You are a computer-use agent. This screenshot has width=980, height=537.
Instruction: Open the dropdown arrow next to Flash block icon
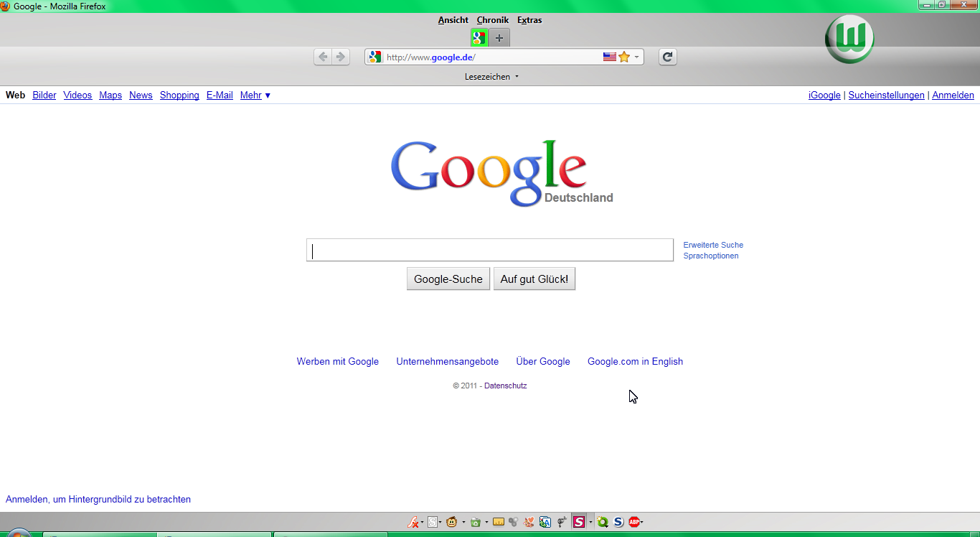[x=423, y=523]
